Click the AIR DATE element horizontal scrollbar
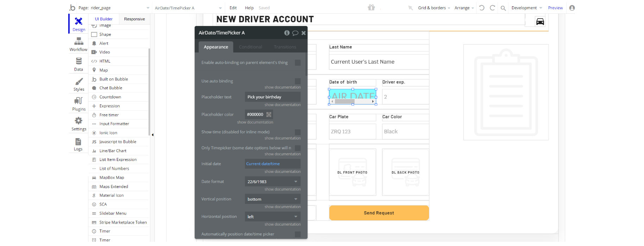 pos(353,101)
